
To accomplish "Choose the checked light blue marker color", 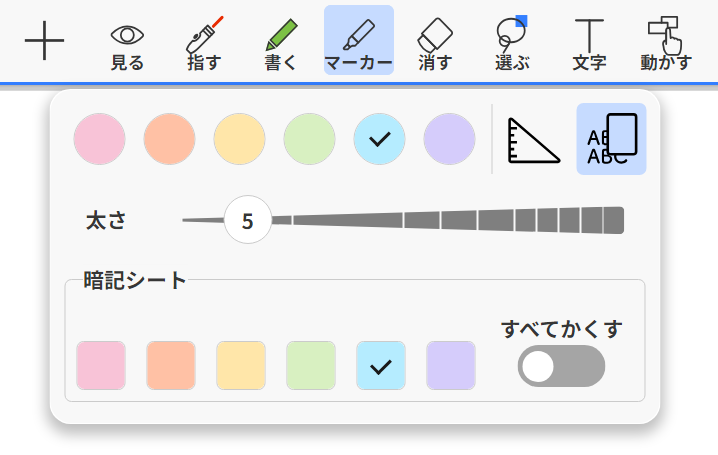I will (379, 139).
